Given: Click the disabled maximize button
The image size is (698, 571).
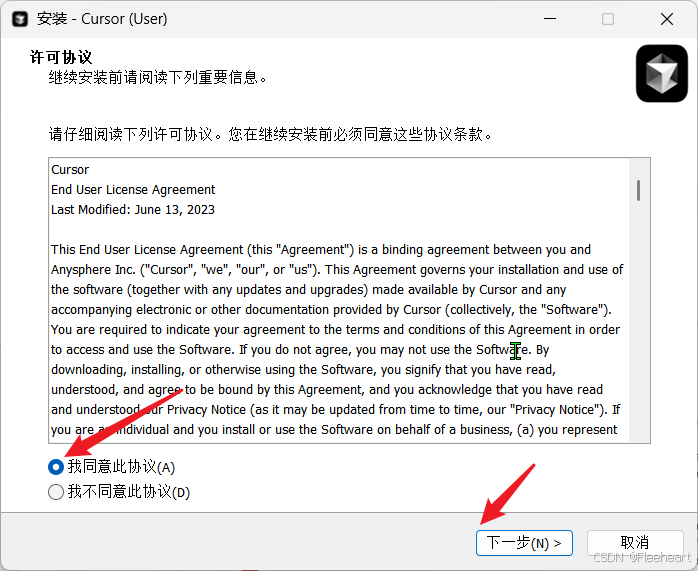Looking at the screenshot, I should (608, 19).
